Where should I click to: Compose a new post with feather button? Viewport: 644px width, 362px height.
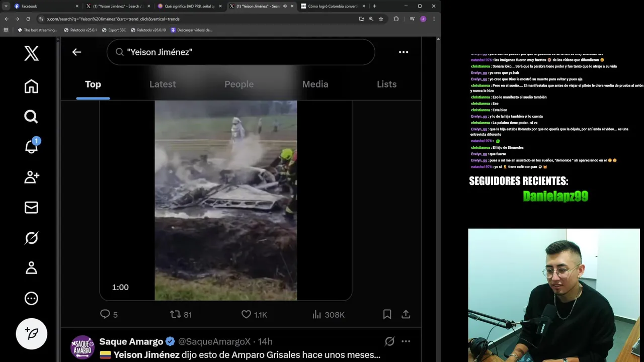(31, 334)
